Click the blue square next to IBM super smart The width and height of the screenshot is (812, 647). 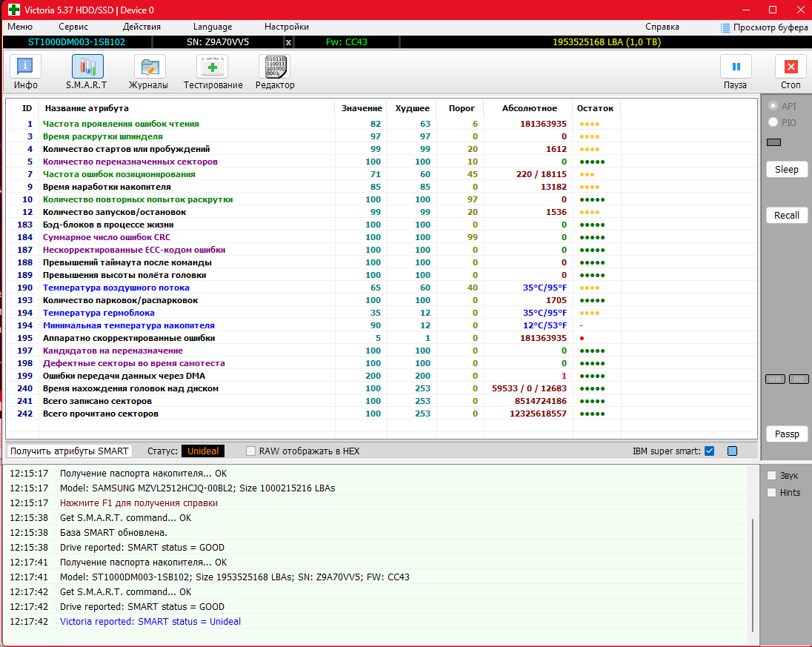click(x=733, y=451)
